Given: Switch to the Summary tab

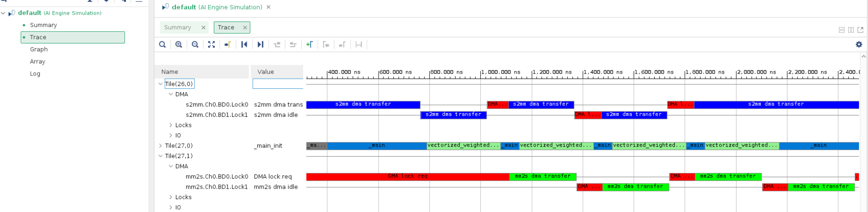Looking at the screenshot, I should pos(178,27).
